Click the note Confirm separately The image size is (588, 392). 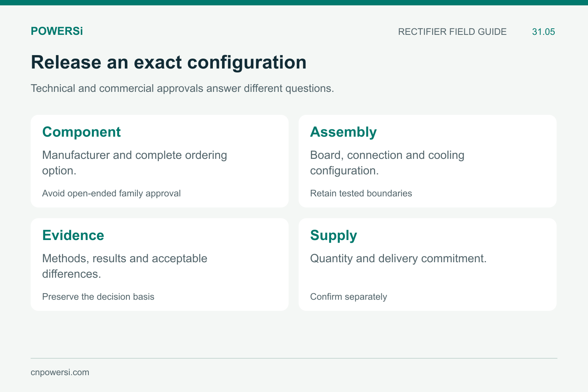[x=348, y=297]
